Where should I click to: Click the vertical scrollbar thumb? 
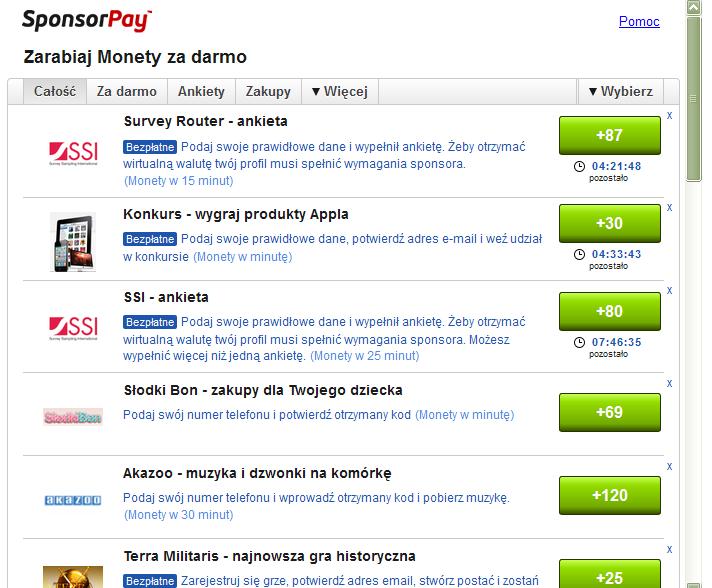(693, 99)
